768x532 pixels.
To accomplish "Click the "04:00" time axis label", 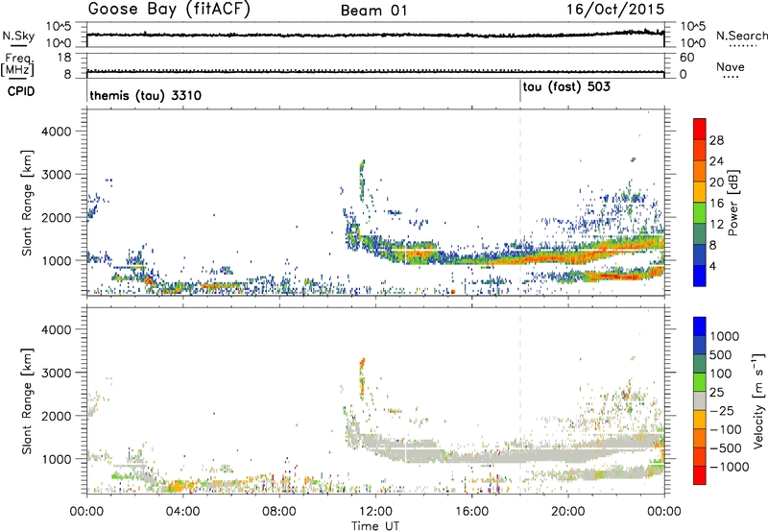I will [182, 512].
